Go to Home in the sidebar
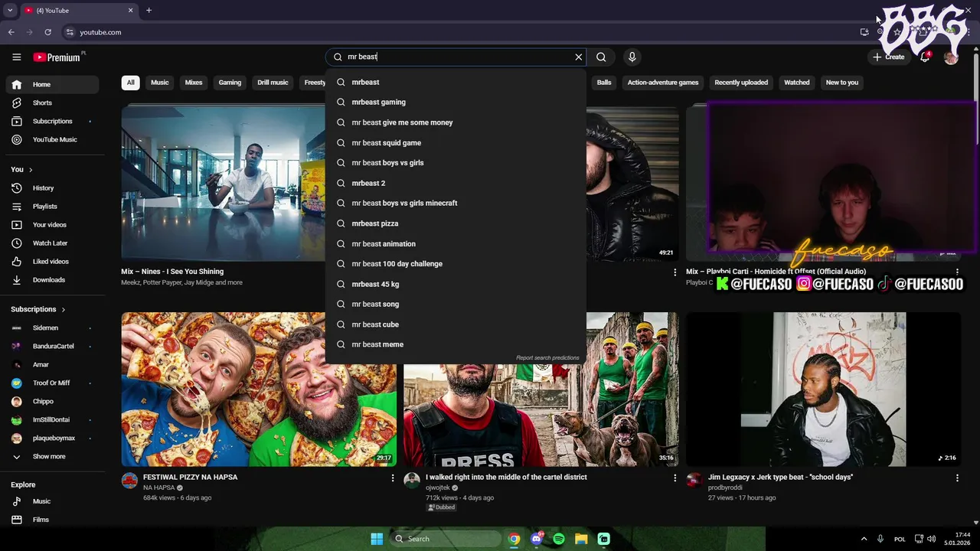 pos(53,84)
